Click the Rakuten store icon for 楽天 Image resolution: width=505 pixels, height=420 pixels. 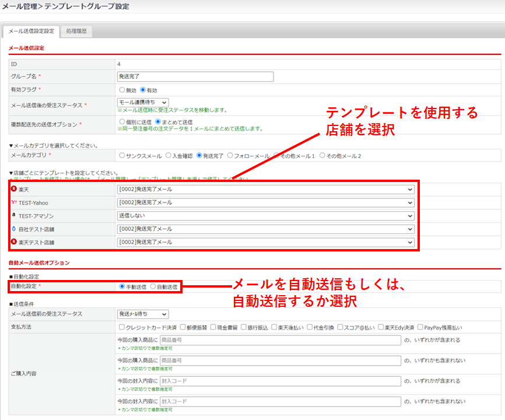click(x=14, y=190)
